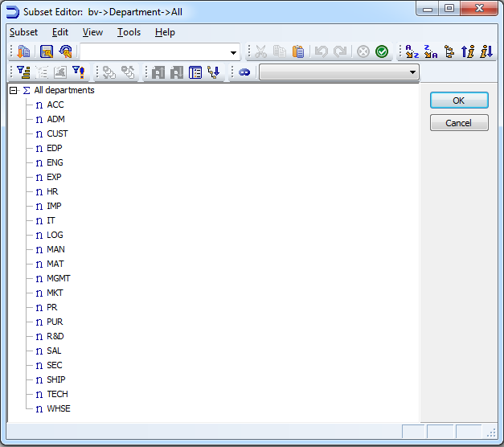This screenshot has width=504, height=447.
Task: Click the green Keep checkmark icon
Action: pyautogui.click(x=382, y=51)
